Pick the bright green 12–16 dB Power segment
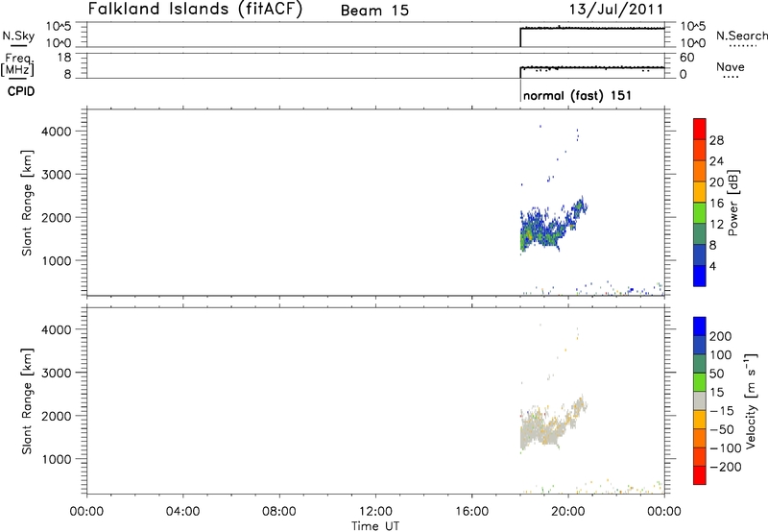The image size is (768, 532). [x=700, y=213]
